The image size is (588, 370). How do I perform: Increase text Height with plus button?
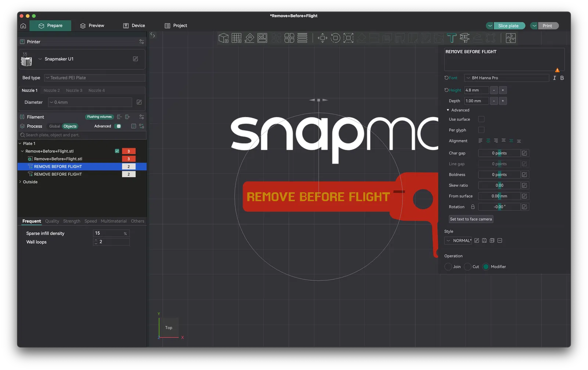point(503,90)
